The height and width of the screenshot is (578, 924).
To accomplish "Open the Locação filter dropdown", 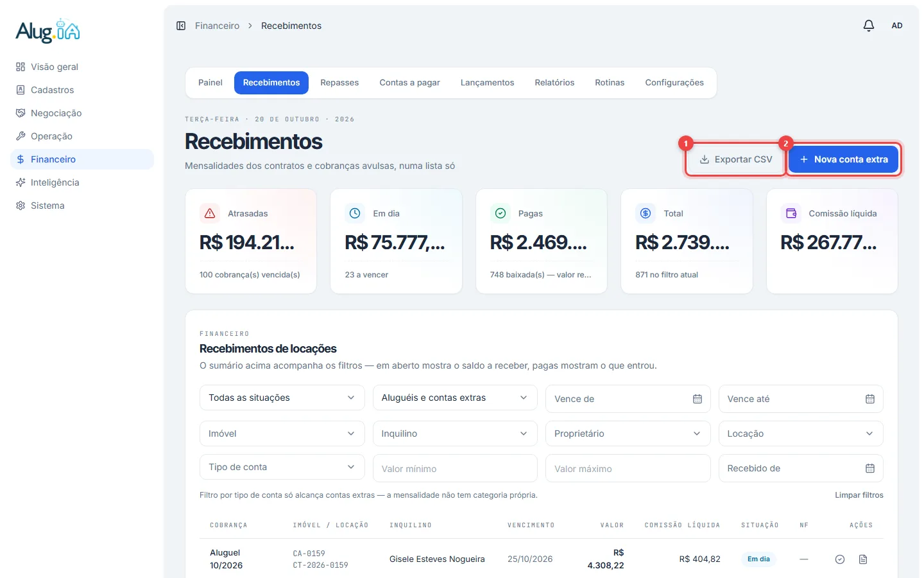I will (x=801, y=433).
